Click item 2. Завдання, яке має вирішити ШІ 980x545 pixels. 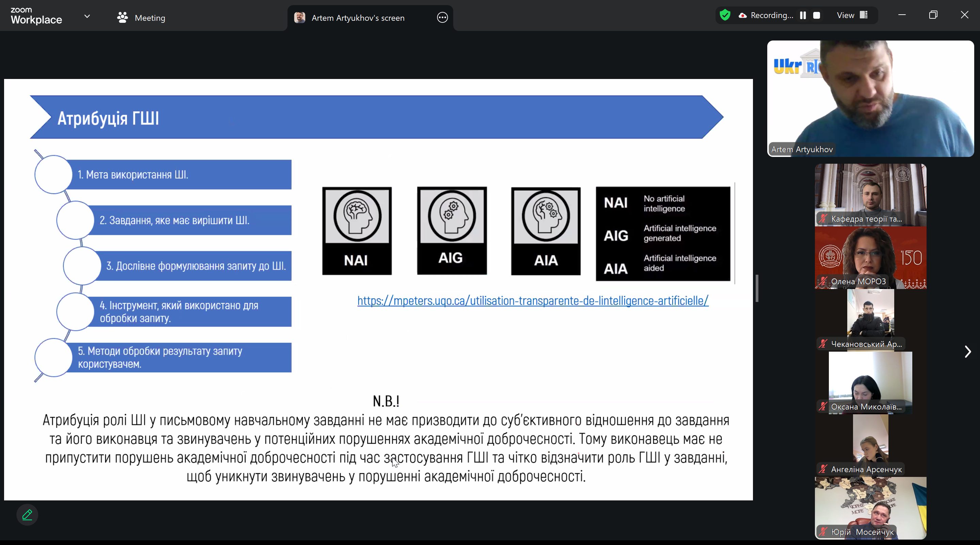point(190,220)
